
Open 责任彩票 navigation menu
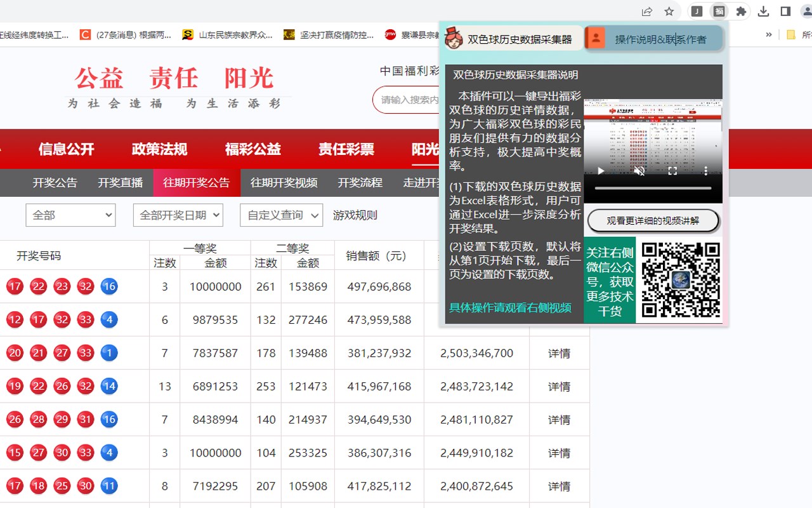346,149
